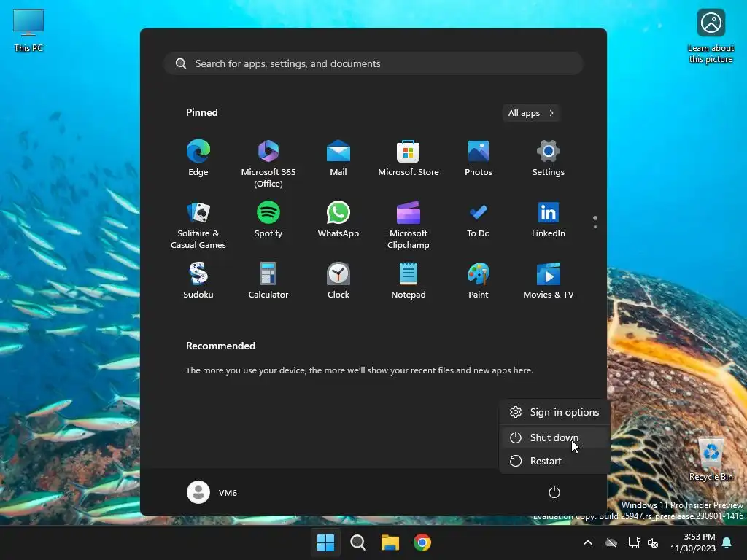Open Settings from pinned apps
Image resolution: width=747 pixels, height=560 pixels.
coord(549,158)
